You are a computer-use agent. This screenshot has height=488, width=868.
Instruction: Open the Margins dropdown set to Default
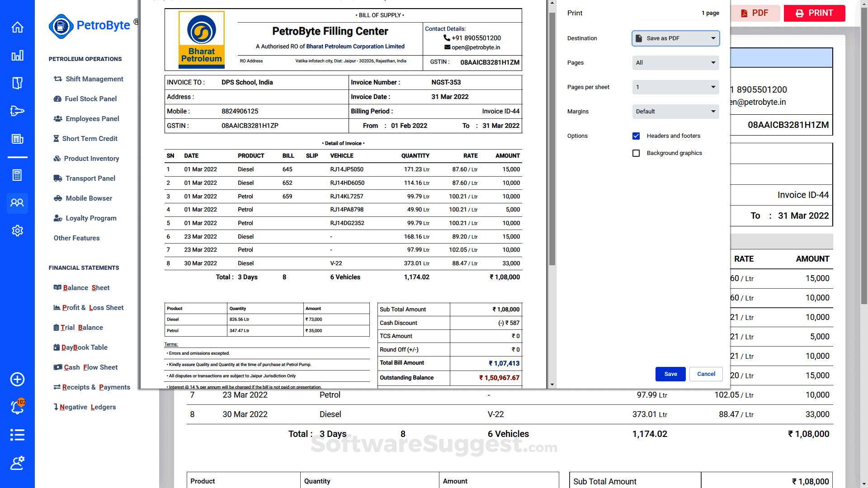pos(675,111)
